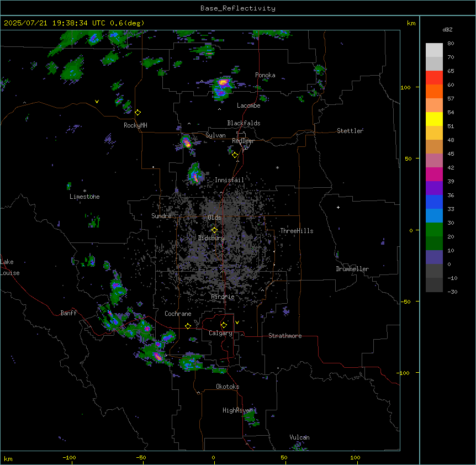Select the dark orange 57-60 dBZ legend swatch
The image size is (476, 465).
coord(434,91)
